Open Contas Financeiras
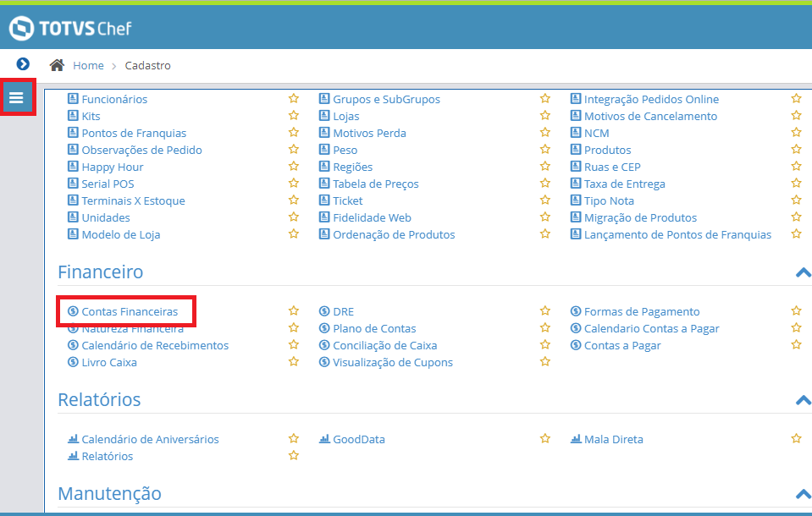This screenshot has height=516, width=812. [130, 311]
